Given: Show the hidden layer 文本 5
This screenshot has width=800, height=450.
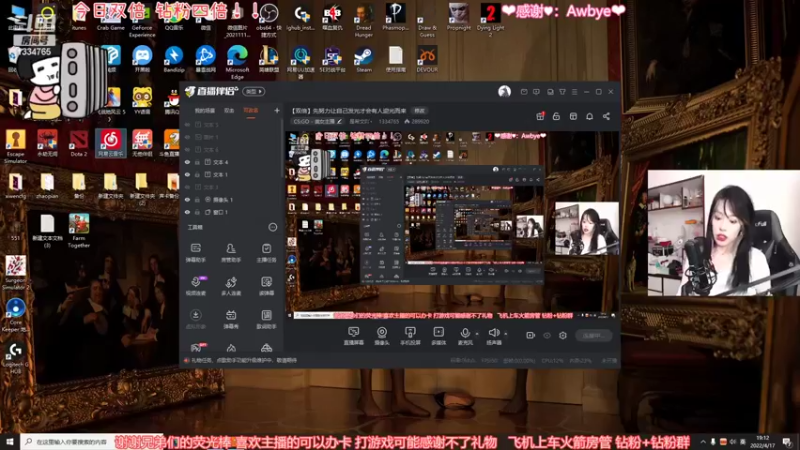Looking at the screenshot, I should point(187,124).
